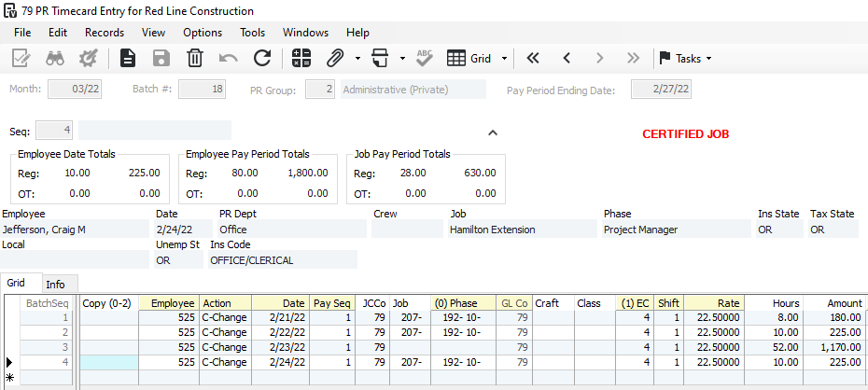Image resolution: width=868 pixels, height=390 pixels.
Task: Click the 52.00 hours cell
Action: pos(773,347)
